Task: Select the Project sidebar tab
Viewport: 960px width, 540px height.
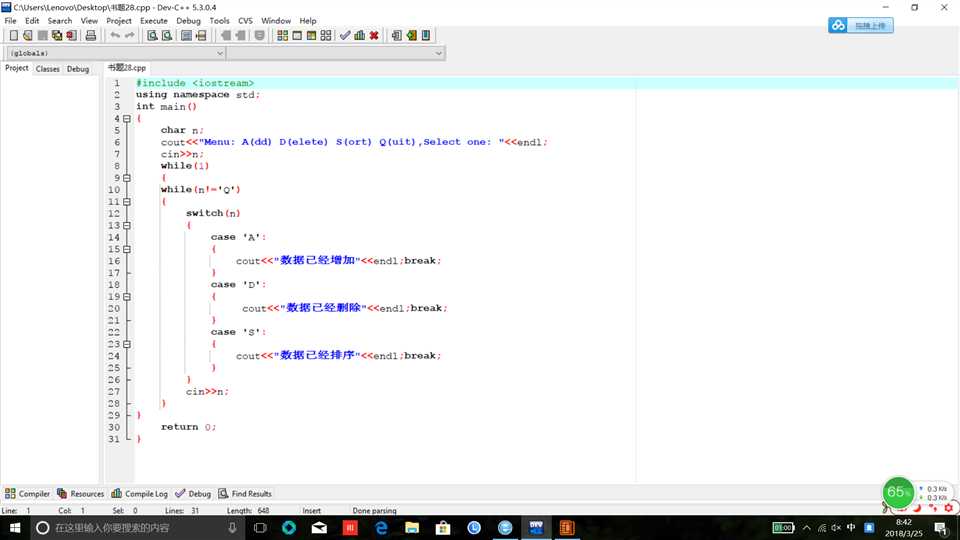Action: tap(17, 68)
